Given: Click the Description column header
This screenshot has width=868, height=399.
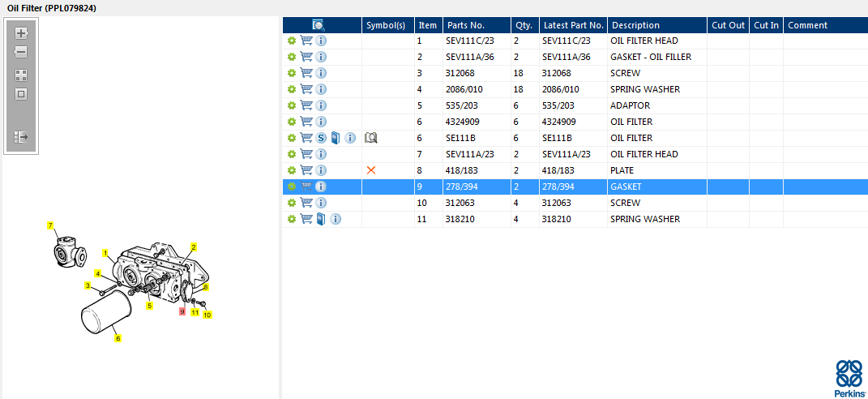Looking at the screenshot, I should point(635,25).
